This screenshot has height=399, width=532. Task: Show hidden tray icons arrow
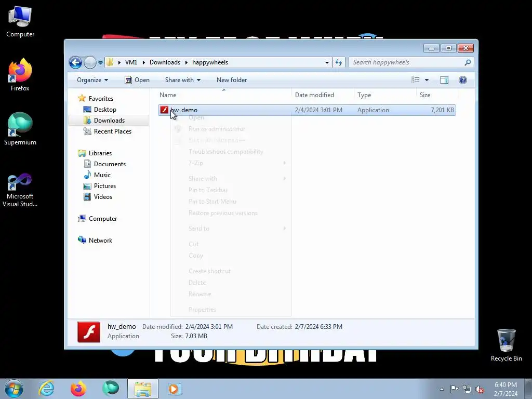(442, 389)
